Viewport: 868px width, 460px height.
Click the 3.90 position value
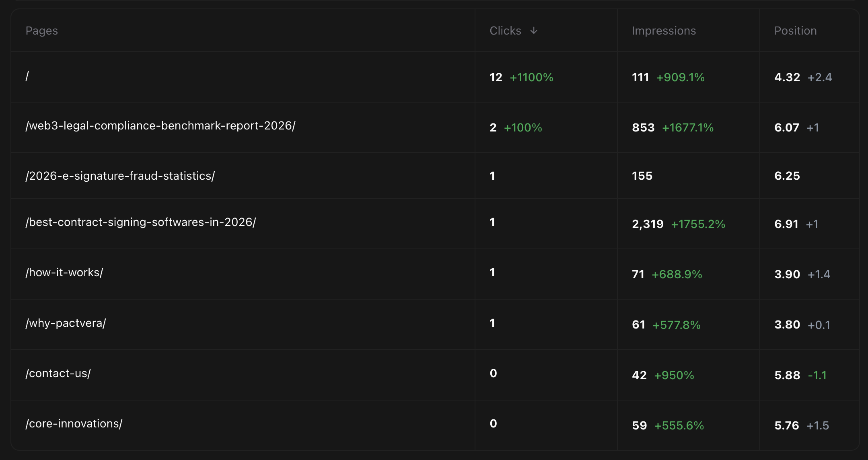point(787,274)
